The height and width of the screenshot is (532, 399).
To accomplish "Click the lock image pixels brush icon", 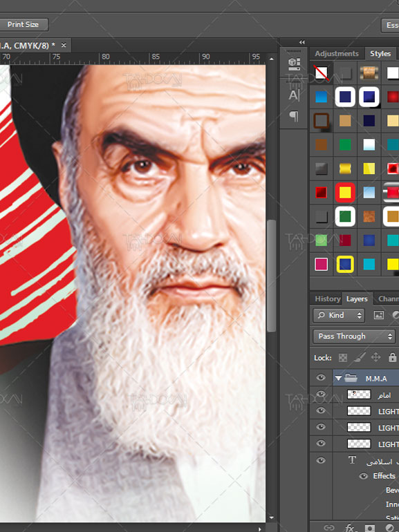I will [x=360, y=357].
